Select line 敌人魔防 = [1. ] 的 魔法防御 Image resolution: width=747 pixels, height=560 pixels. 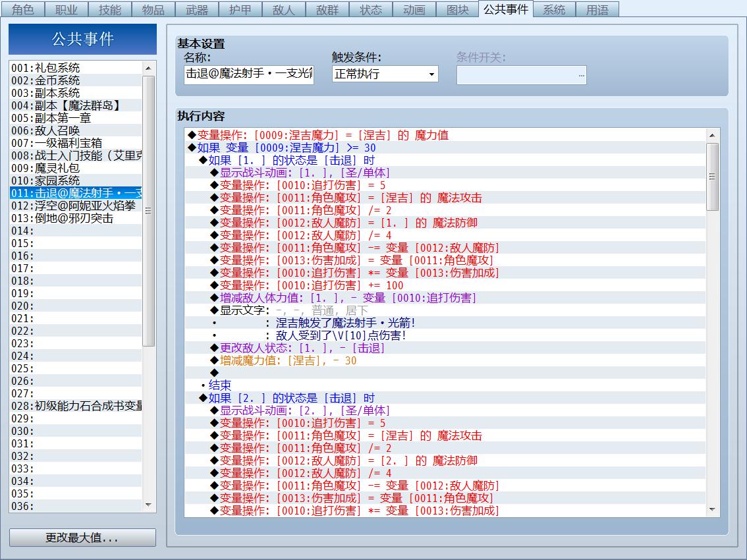click(x=445, y=223)
